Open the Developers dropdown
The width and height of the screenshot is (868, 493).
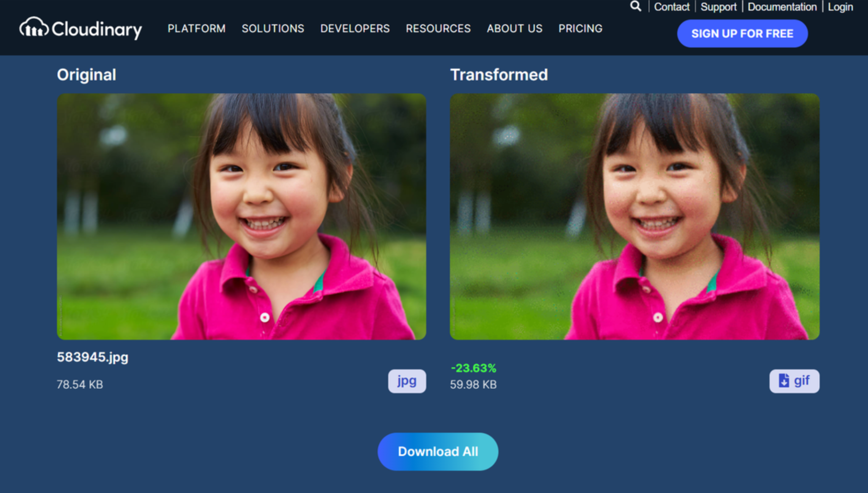pos(355,29)
